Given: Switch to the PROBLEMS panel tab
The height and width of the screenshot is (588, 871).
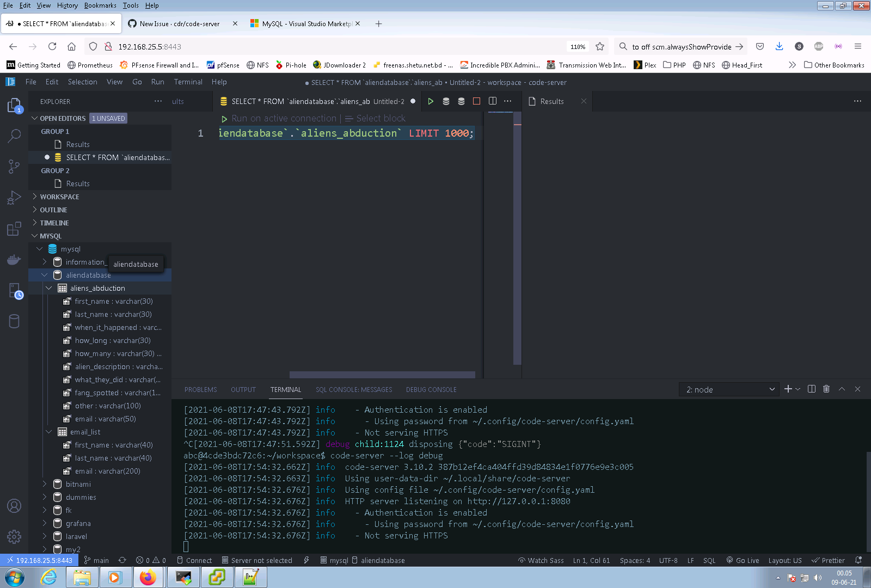Looking at the screenshot, I should point(200,390).
